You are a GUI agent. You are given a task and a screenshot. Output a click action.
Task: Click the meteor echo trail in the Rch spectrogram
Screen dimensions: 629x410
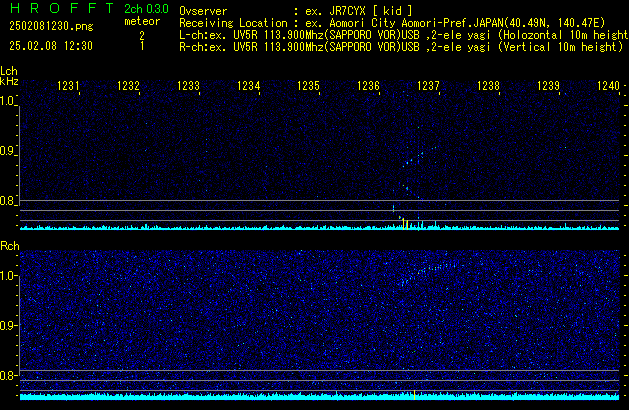click(x=429, y=273)
